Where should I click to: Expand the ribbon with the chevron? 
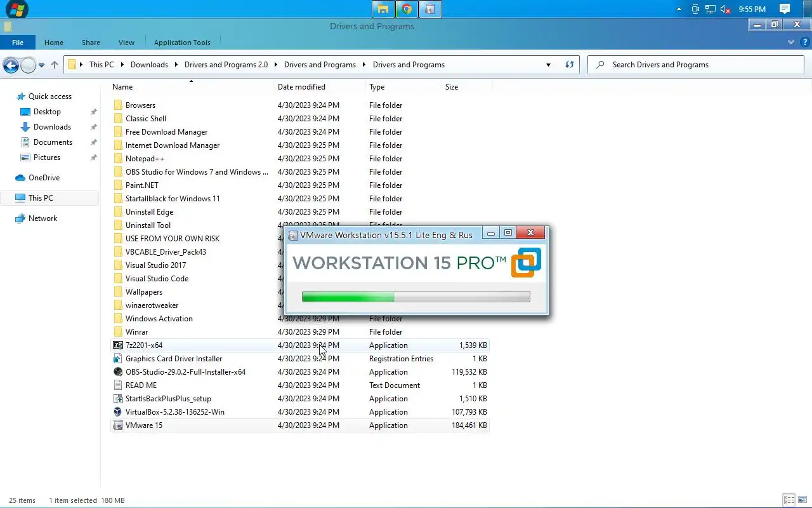pyautogui.click(x=791, y=42)
